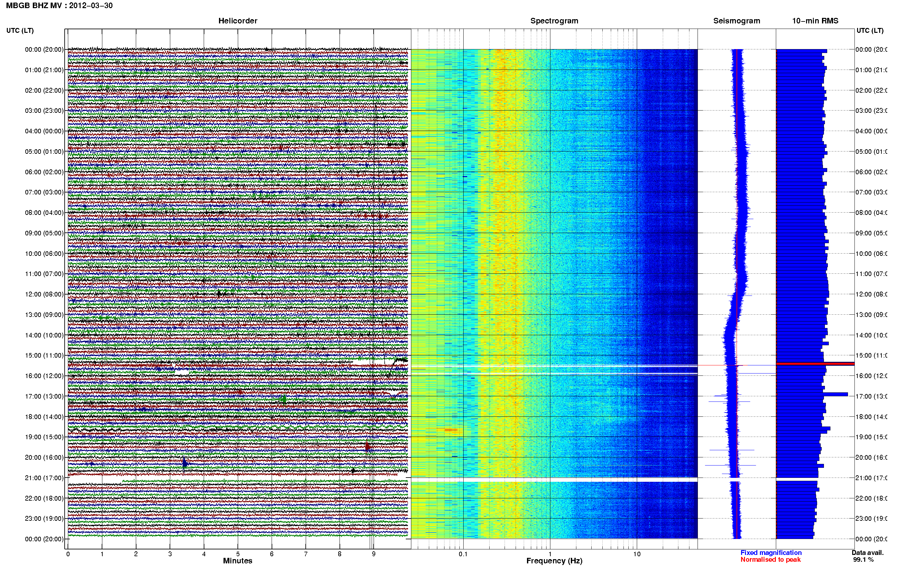Image resolution: width=924 pixels, height=578 pixels.
Task: Pick the "23:00 (19:00)" Helicorder time label
Action: [44, 519]
